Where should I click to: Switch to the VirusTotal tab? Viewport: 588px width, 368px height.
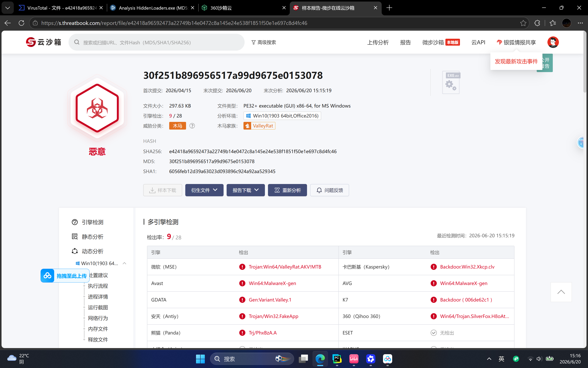click(x=61, y=8)
